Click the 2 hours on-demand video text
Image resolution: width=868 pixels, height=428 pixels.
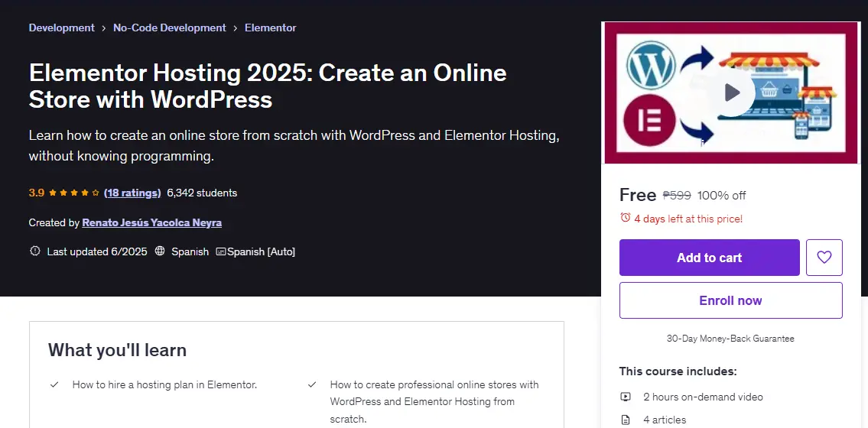click(x=703, y=397)
